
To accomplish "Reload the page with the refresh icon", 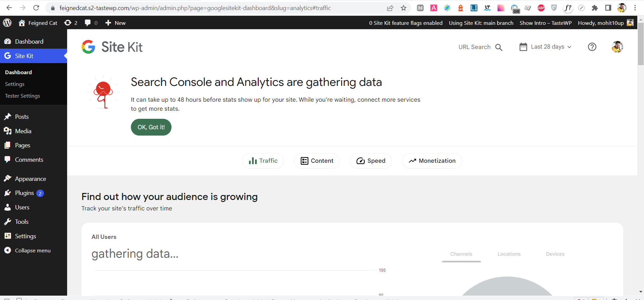I will [36, 8].
